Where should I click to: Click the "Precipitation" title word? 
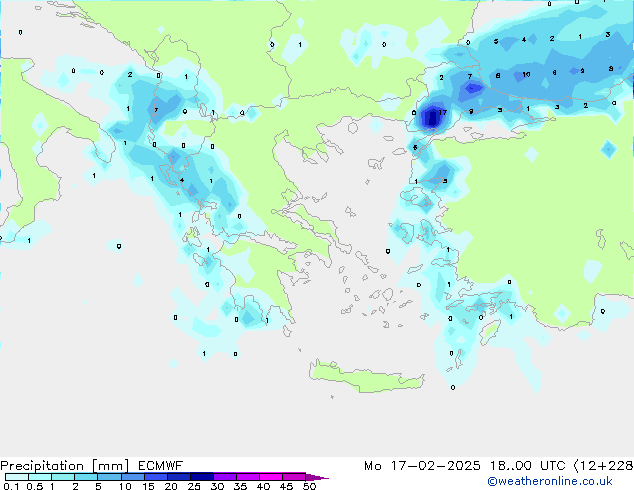click(x=42, y=466)
